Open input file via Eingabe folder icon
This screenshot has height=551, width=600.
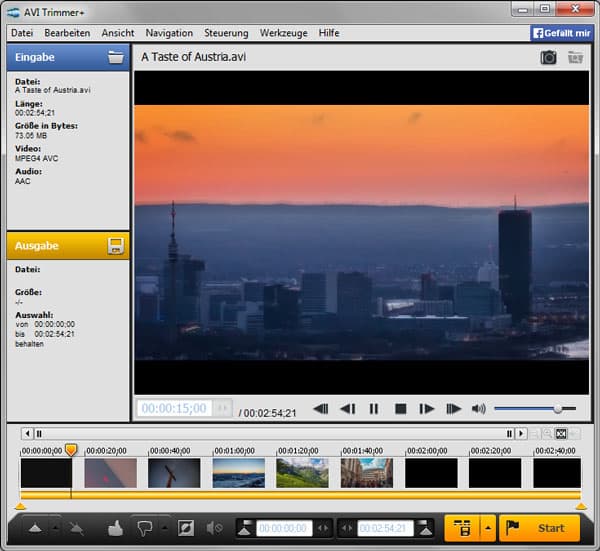[116, 57]
